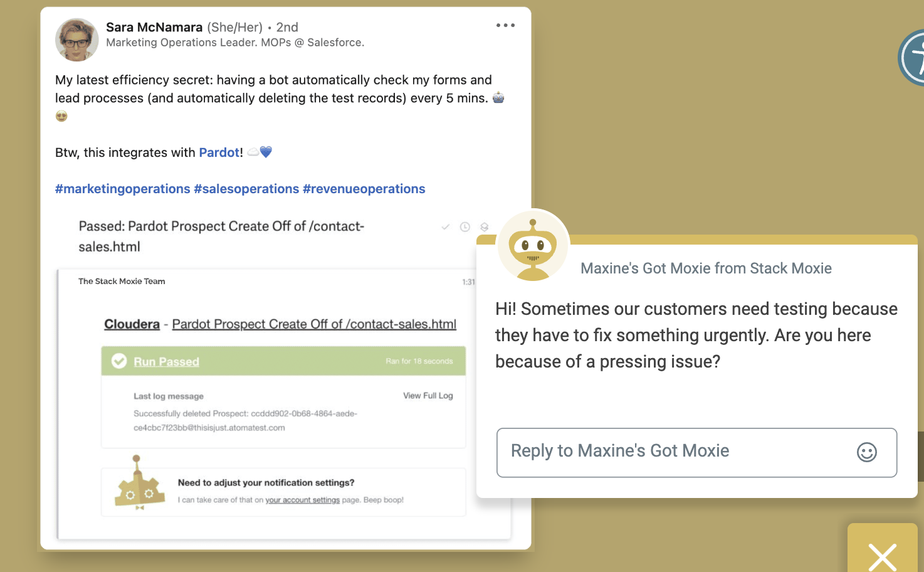Viewport: 924px width, 572px height.
Task: Click Sara McNamara's profile photo
Action: (x=77, y=40)
